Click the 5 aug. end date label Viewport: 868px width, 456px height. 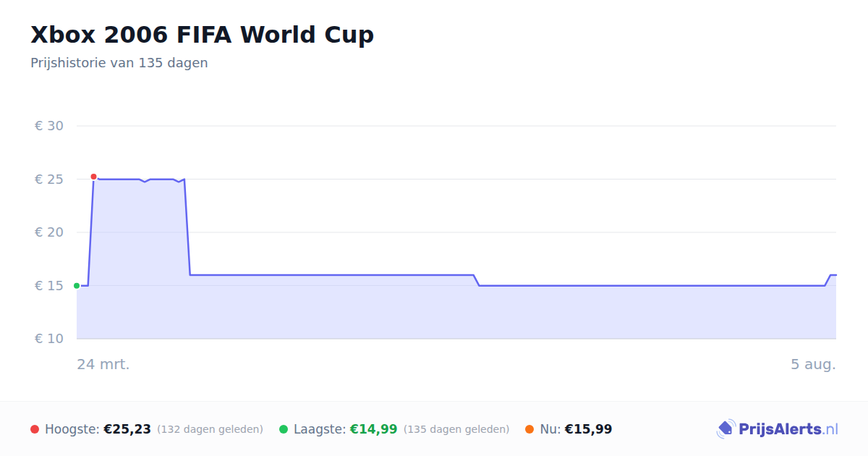tap(813, 364)
